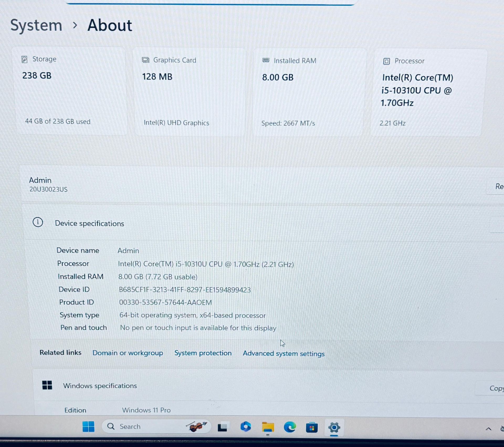Click the Storage card icon
Viewport: 504px width, 447px height.
pos(24,60)
